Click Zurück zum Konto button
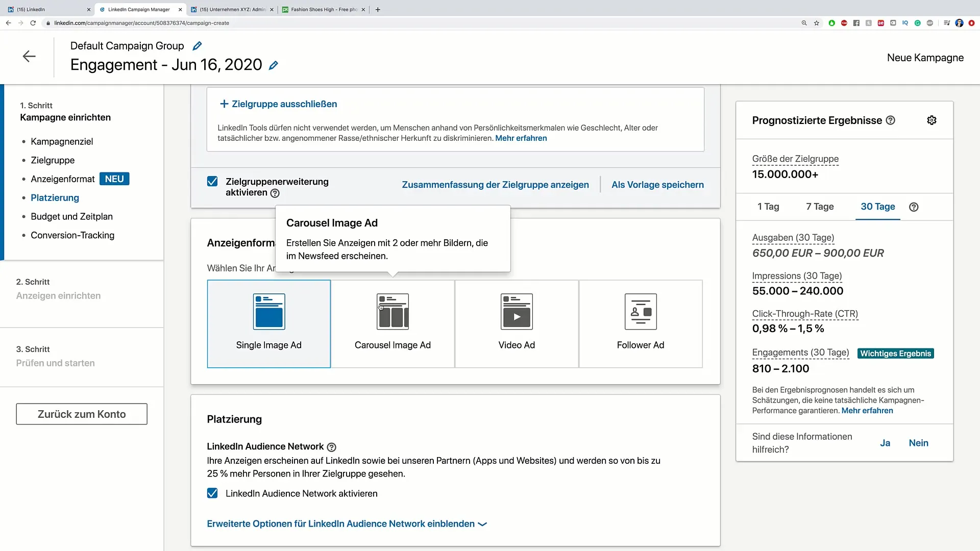980x551 pixels. tap(82, 414)
